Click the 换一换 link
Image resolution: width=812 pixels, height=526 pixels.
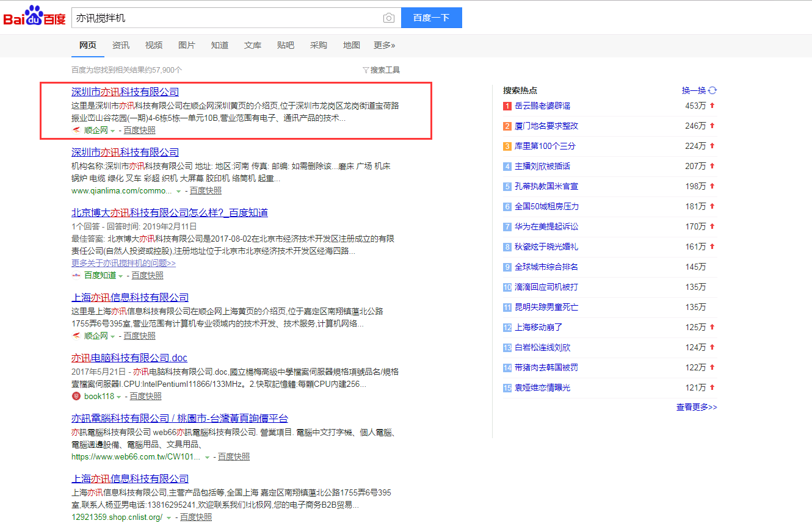694,90
